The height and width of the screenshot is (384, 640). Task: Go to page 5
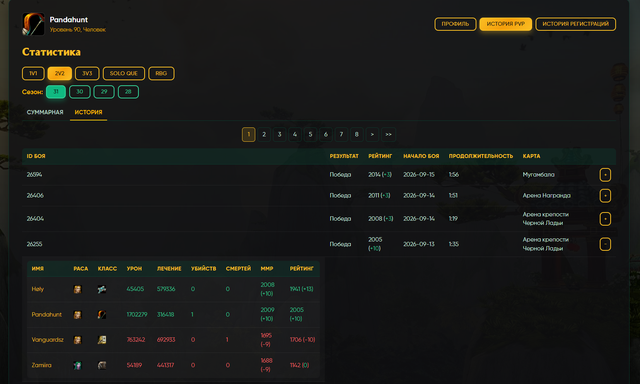[x=310, y=134]
